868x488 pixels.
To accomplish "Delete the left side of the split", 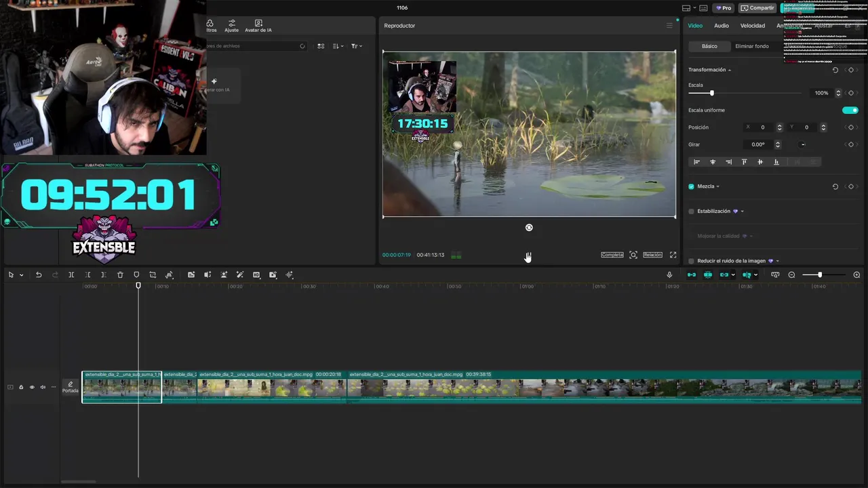I will [87, 274].
